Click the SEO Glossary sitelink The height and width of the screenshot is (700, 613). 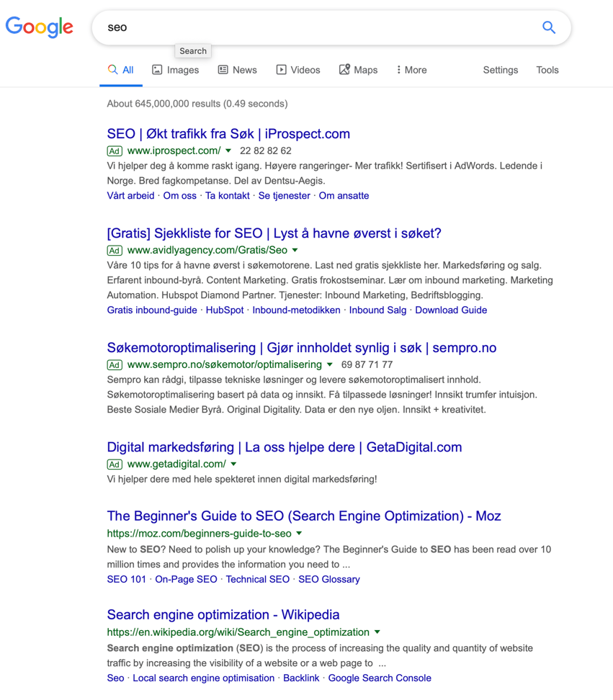329,580
